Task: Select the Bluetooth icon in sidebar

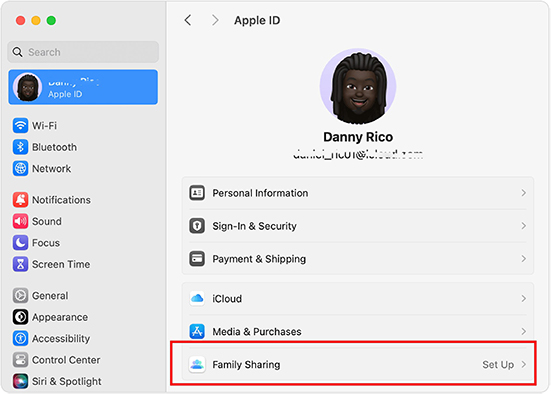Action: pos(20,147)
